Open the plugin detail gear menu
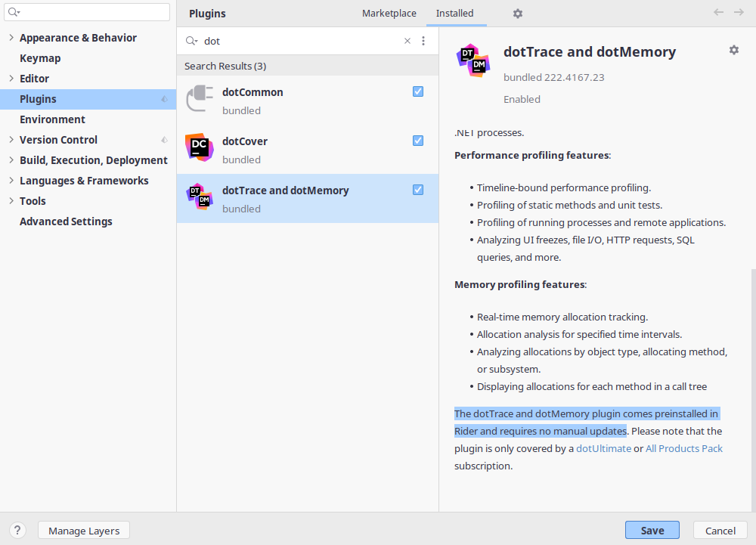Screen dimensions: 756x545 coord(734,50)
